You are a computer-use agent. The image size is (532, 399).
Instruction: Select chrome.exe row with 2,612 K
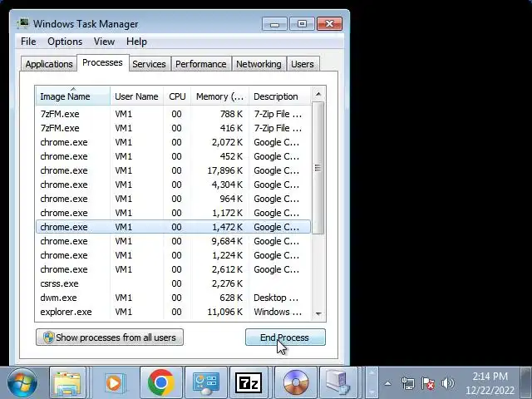click(x=173, y=269)
